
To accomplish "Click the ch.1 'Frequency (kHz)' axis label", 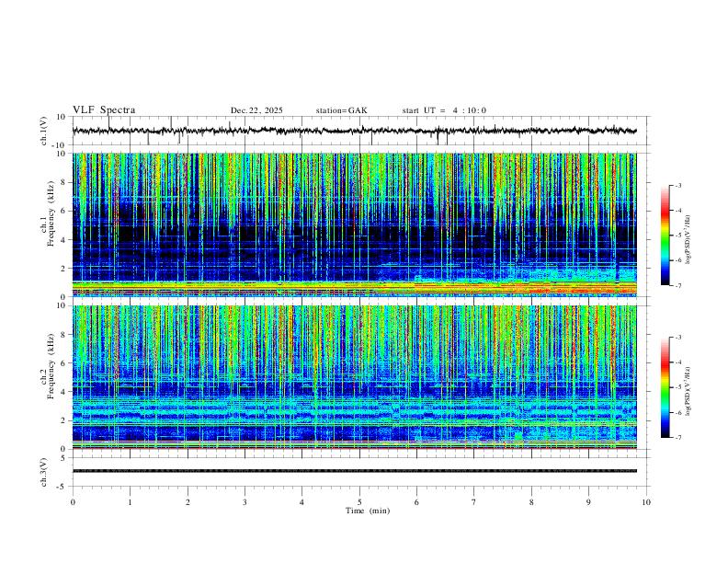I will click(51, 214).
